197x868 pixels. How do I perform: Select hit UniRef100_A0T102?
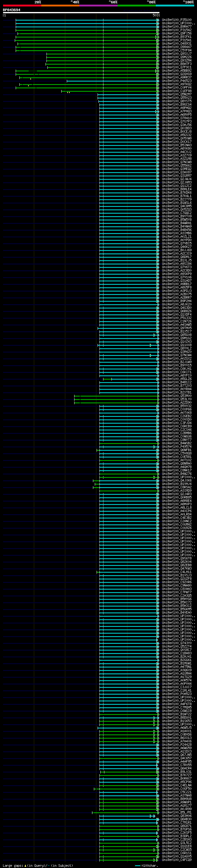pyautogui.click(x=177, y=460)
